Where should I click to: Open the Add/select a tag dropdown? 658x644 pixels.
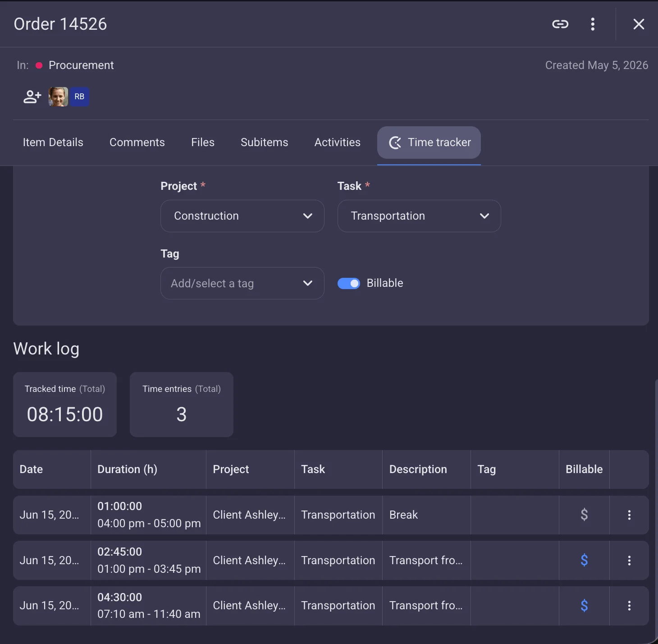click(242, 283)
